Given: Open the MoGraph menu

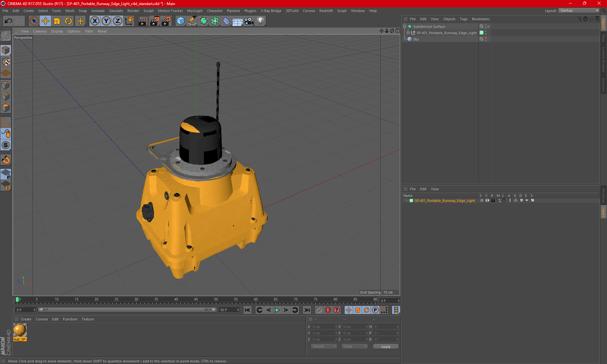Looking at the screenshot, I should click(195, 11).
